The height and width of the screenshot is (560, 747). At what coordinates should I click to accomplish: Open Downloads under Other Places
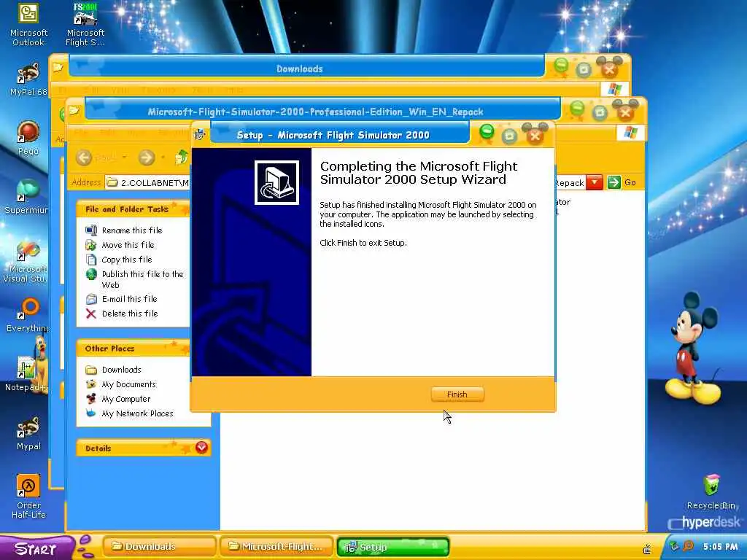[122, 370]
